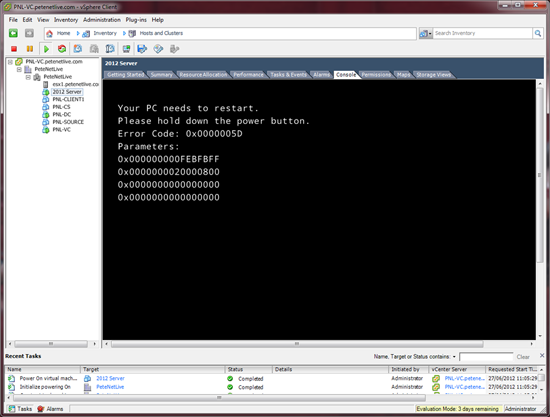This screenshot has height=417, width=550.
Task: Reset the virtual machine icon
Action: 62,49
